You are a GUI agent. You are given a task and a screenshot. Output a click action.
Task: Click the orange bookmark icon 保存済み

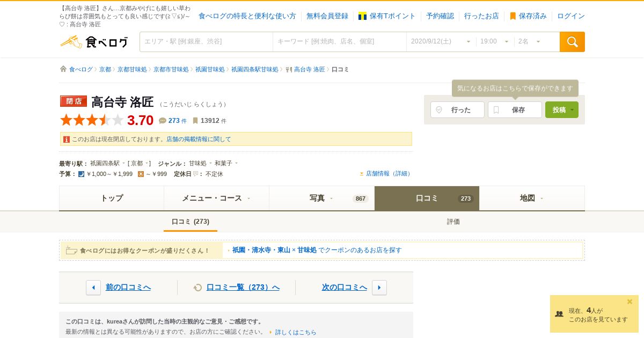click(x=513, y=16)
